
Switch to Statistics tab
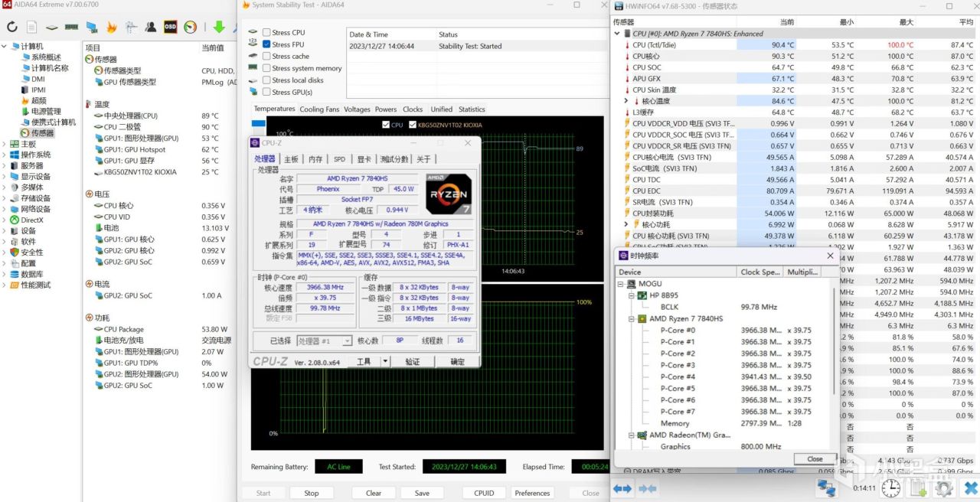pyautogui.click(x=472, y=109)
